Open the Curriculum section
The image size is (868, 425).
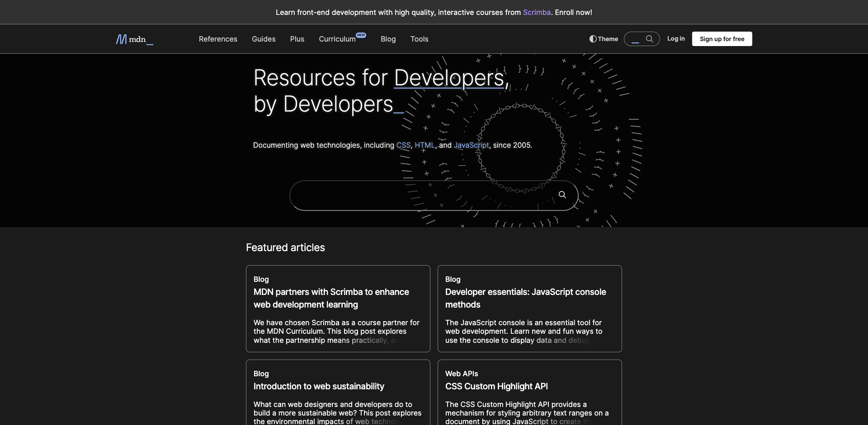[x=337, y=39]
